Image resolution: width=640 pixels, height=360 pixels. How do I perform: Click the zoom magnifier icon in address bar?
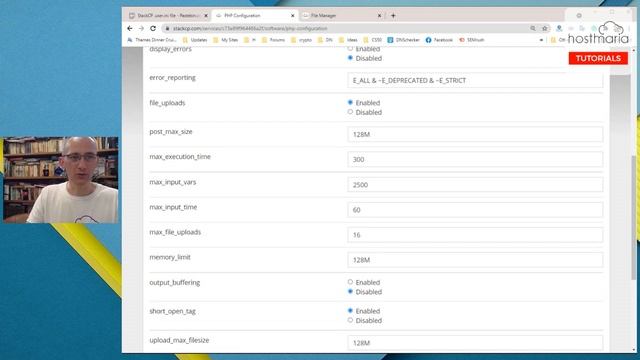533,29
